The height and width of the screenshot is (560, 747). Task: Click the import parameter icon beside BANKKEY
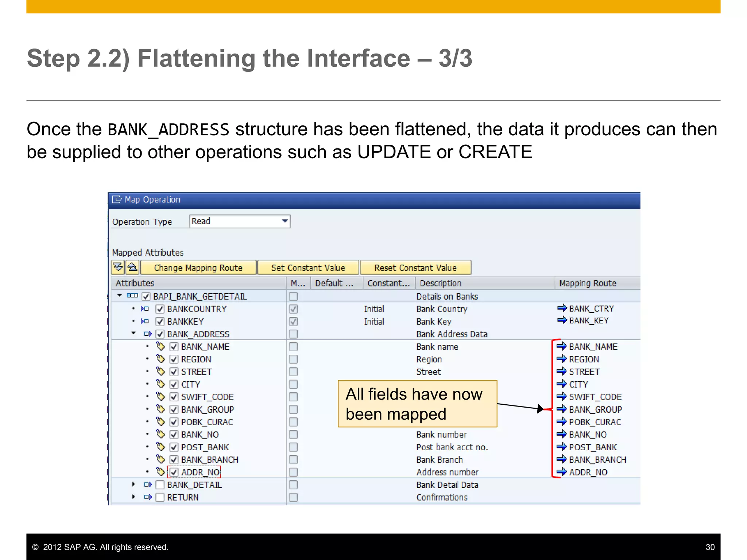click(x=144, y=321)
